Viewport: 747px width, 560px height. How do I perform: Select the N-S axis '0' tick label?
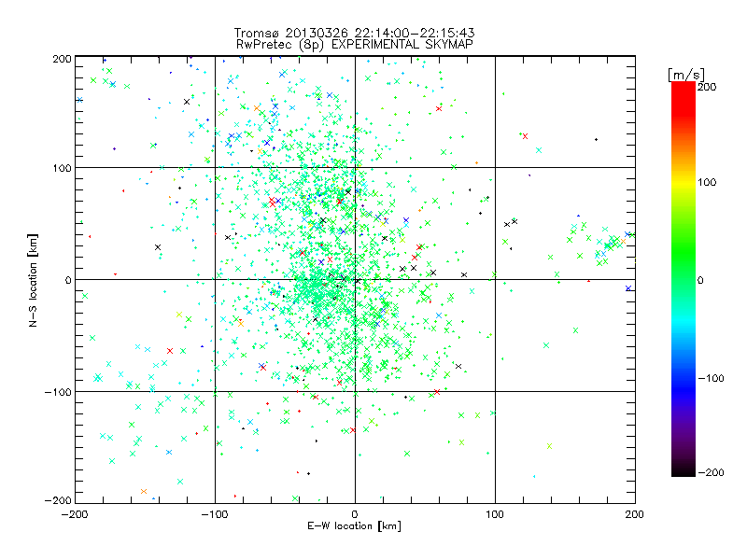68,280
